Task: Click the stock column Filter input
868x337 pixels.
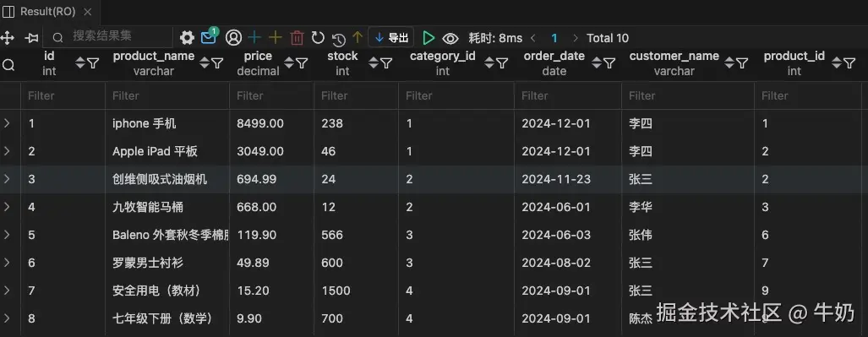Action: (x=357, y=95)
